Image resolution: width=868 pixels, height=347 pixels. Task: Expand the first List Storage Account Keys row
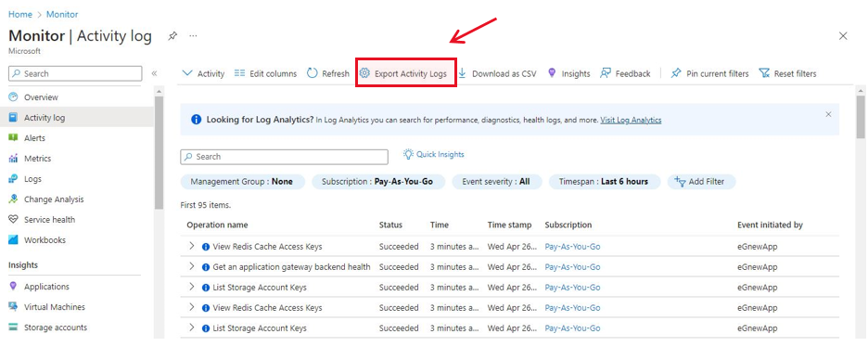point(192,288)
